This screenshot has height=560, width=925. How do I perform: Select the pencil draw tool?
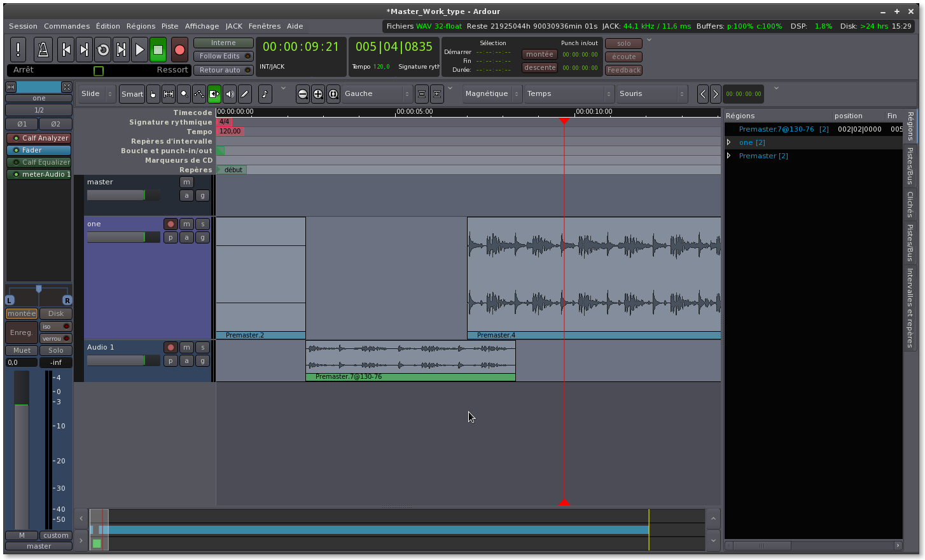pos(245,94)
